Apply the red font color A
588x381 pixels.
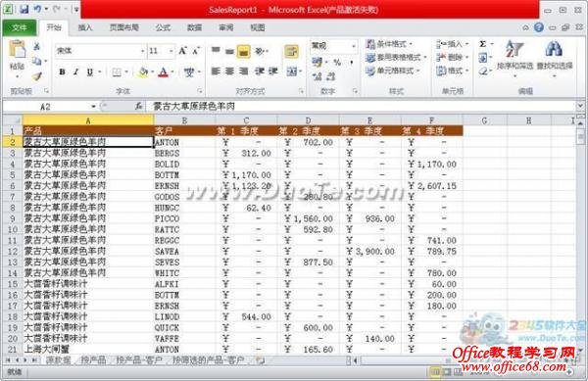pos(163,71)
